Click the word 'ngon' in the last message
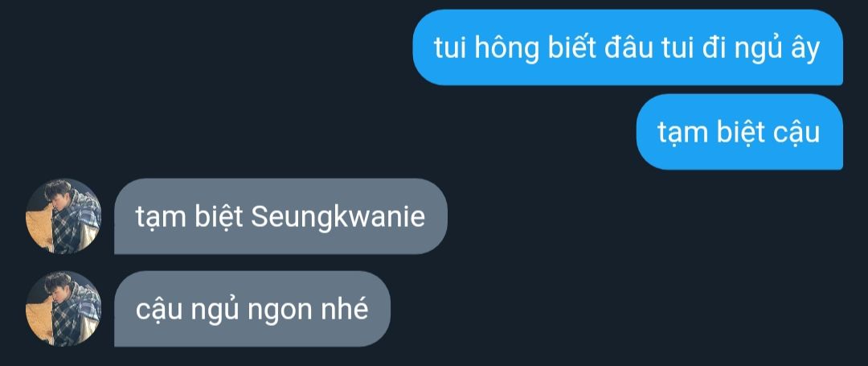The height and width of the screenshot is (366, 868). (x=280, y=310)
